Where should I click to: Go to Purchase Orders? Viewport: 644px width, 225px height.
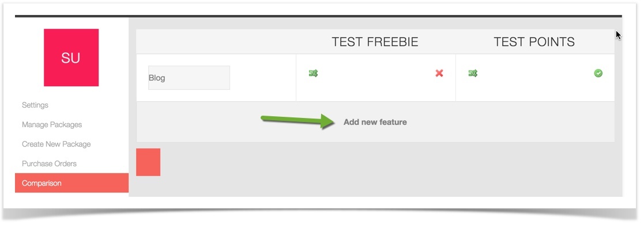point(49,163)
